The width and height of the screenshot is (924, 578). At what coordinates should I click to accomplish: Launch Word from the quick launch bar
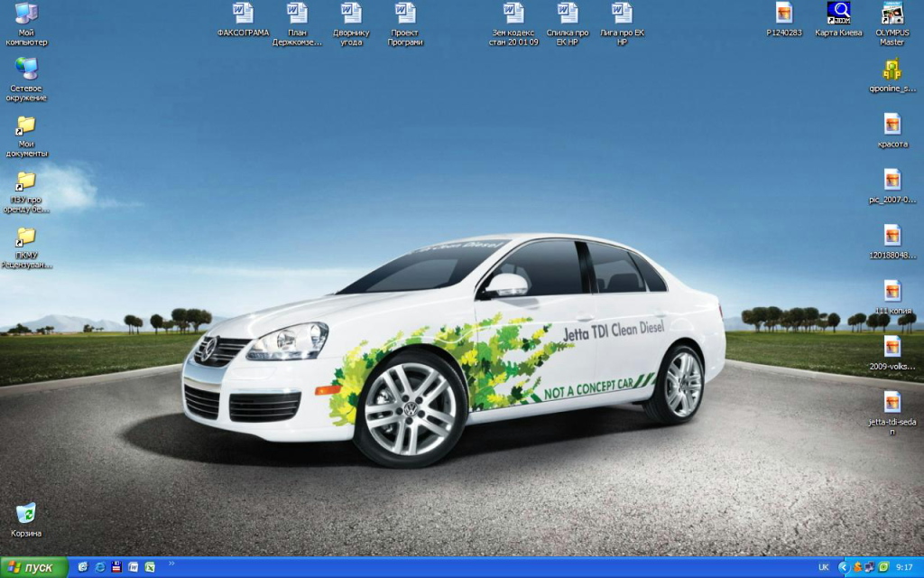click(x=133, y=567)
